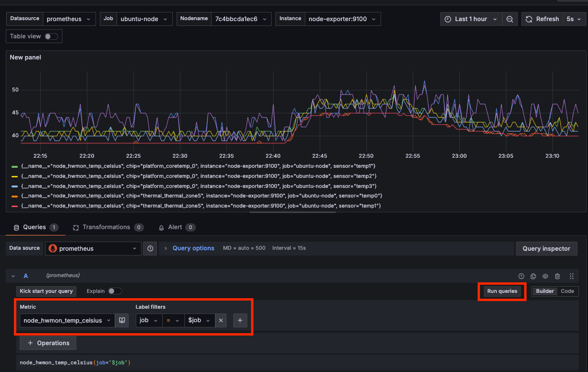Click the clock icon on the time picker
Screen dimensions: 588x372
447,19
